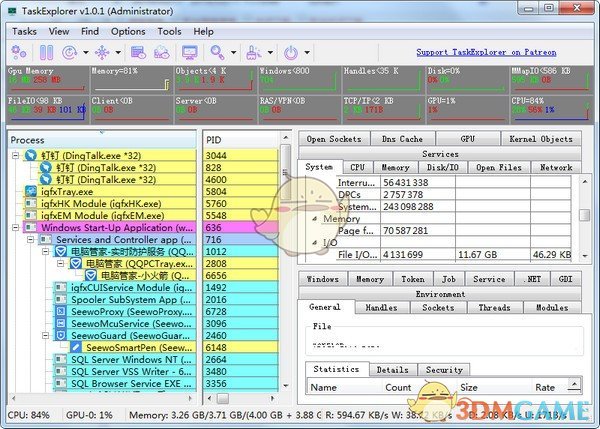Click the refresh rate circular arrow icon
The height and width of the screenshot is (429, 600).
70,52
